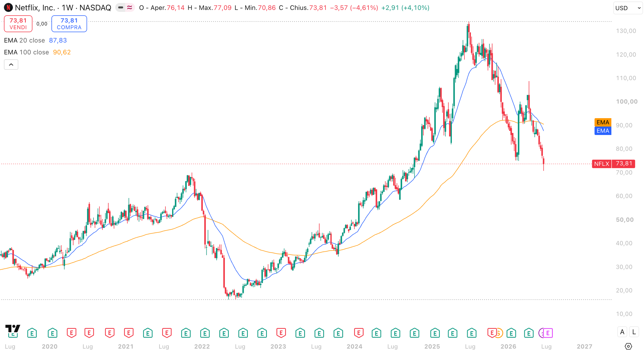
Task: Open the magenta upcoming earnings marker
Action: point(548,333)
